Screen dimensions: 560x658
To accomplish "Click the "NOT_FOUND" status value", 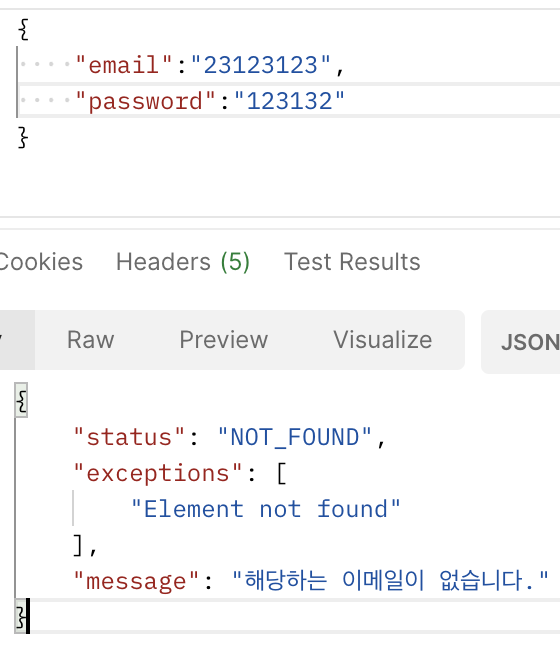I will (295, 437).
